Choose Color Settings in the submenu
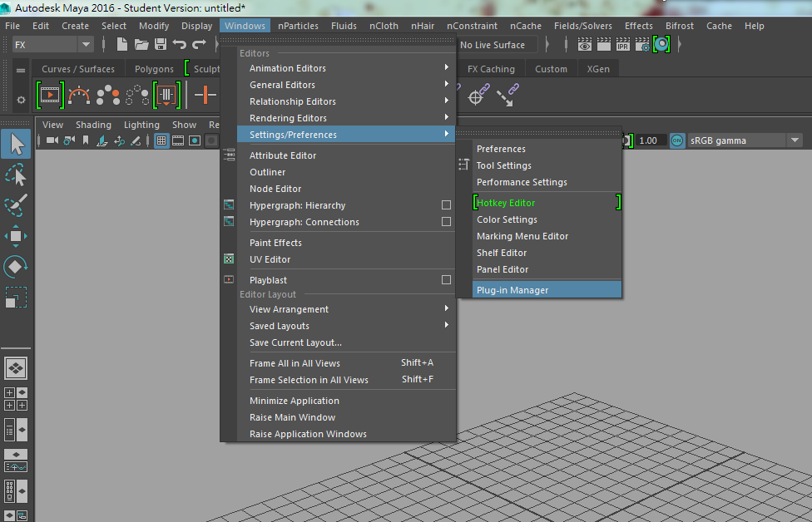The height and width of the screenshot is (522, 812). [547, 219]
